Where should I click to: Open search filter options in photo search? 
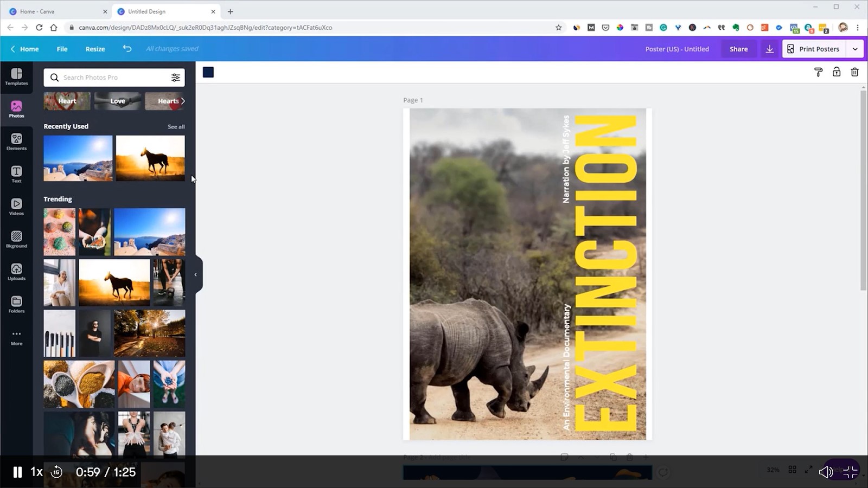[176, 78]
